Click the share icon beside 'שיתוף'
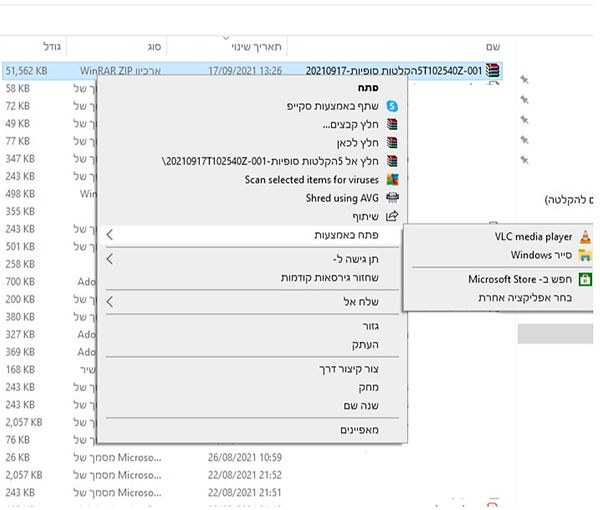600x510 pixels. point(392,216)
